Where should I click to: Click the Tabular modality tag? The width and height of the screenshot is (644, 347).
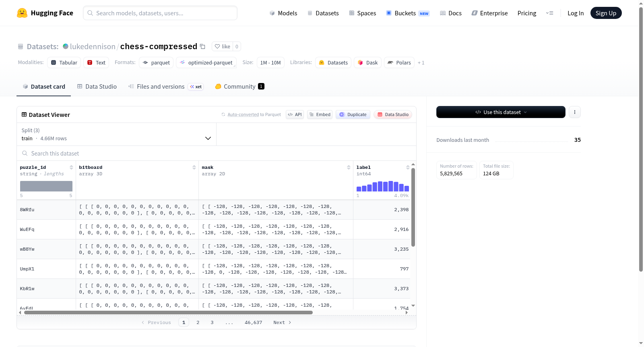(x=64, y=62)
